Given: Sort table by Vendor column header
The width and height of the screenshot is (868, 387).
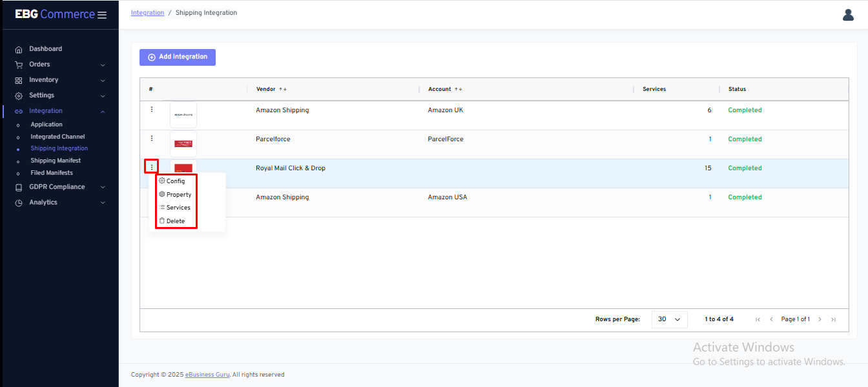Looking at the screenshot, I should (266, 89).
